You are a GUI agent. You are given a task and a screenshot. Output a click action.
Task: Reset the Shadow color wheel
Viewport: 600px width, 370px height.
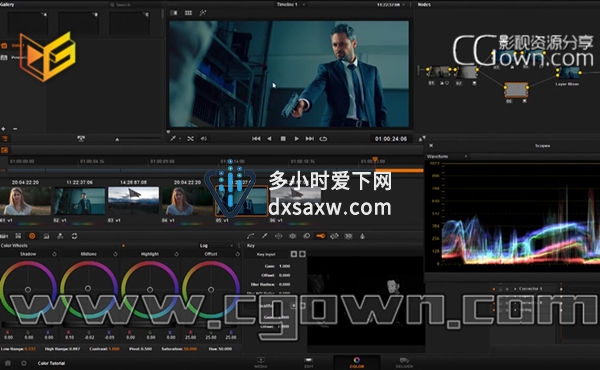tap(54, 254)
